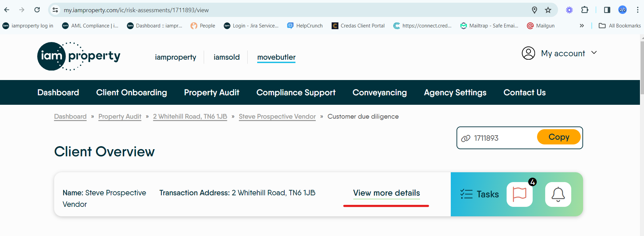
Task: Open 2 Whitehill Road, TN6 1JB breadcrumb
Action: tap(190, 117)
